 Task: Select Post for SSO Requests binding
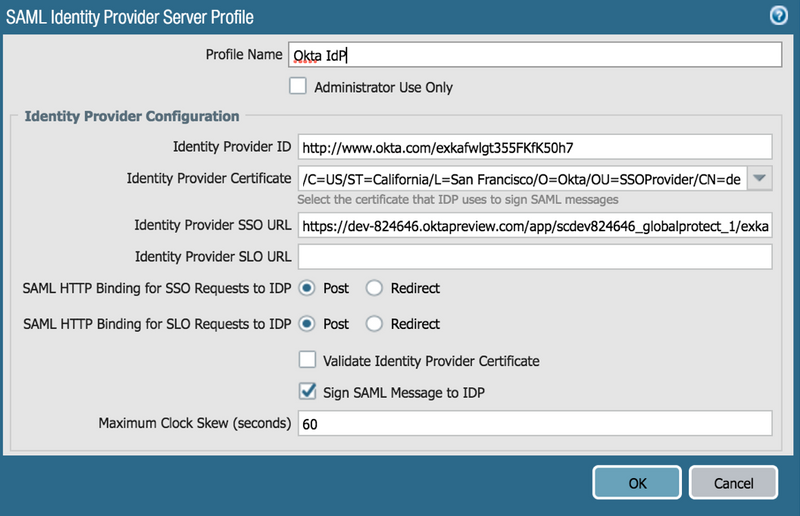tap(308, 288)
